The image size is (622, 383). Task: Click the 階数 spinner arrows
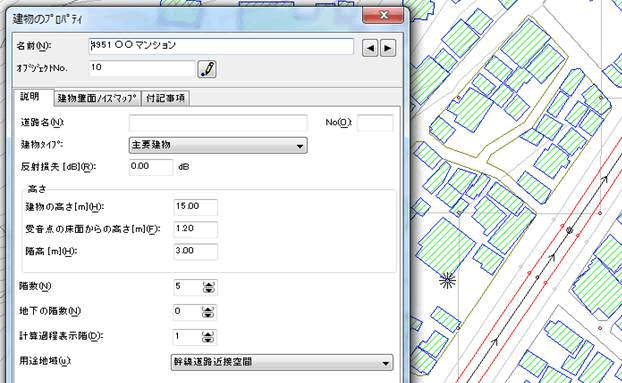click(209, 287)
